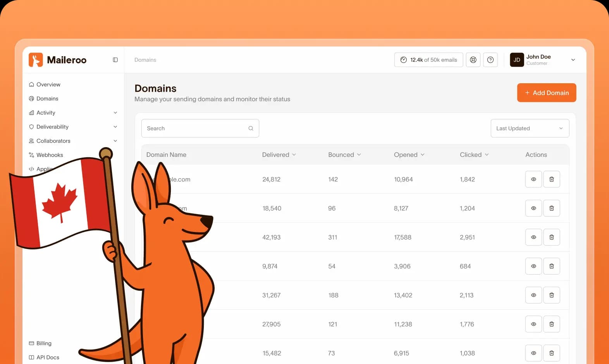This screenshot has width=609, height=364.
Task: Click the 2,951 clicked value
Action: [467, 237]
